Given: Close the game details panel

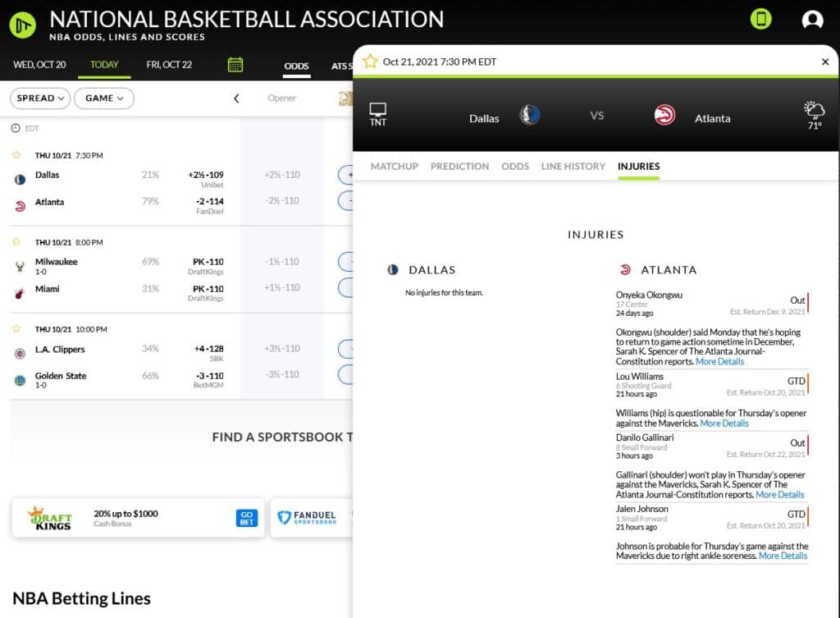Looking at the screenshot, I should coord(825,62).
